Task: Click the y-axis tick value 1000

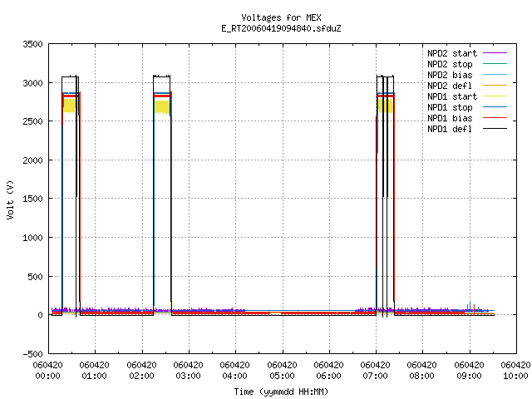Action: tap(32, 238)
